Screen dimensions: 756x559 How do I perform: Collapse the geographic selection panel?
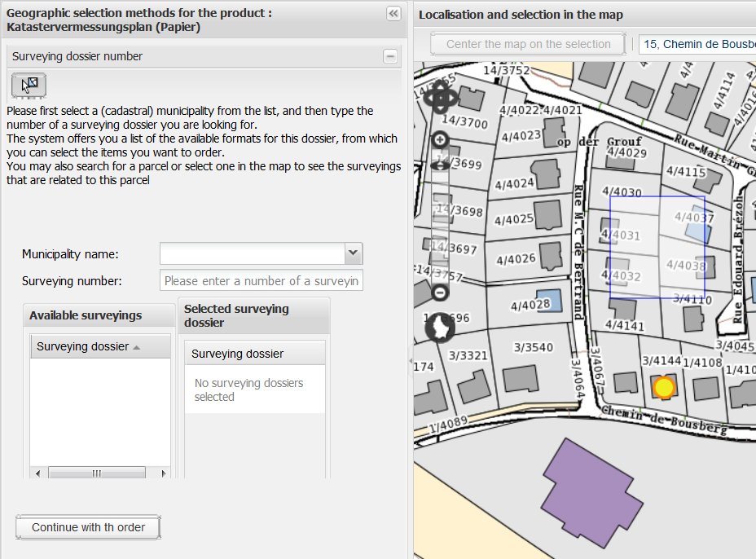pyautogui.click(x=393, y=13)
